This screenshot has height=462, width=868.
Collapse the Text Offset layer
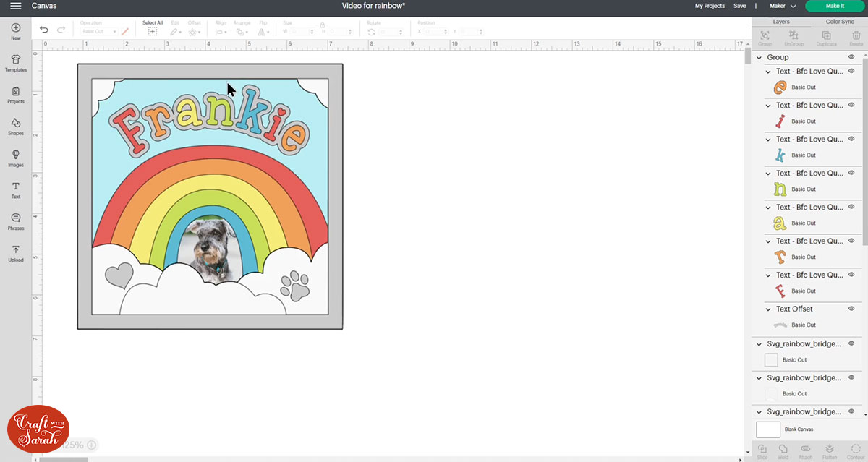point(769,309)
